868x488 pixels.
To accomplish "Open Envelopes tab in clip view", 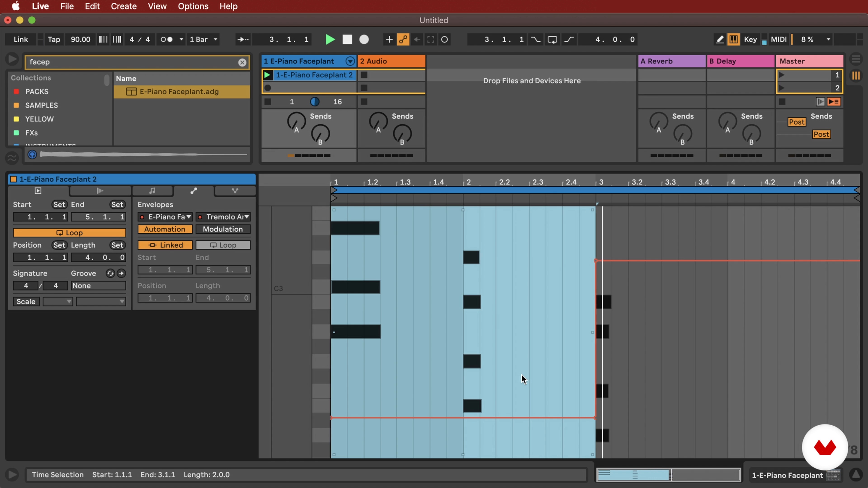I will click(x=194, y=191).
